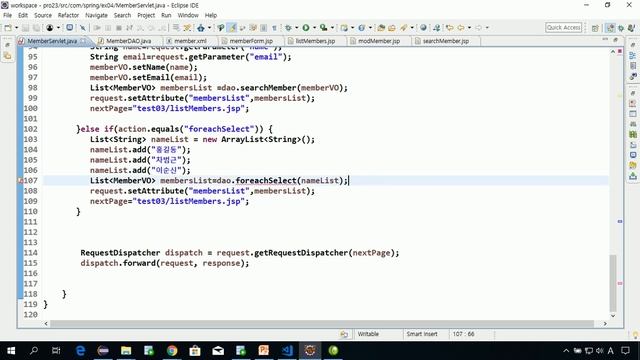Click the Writable status bar entry

click(368, 334)
